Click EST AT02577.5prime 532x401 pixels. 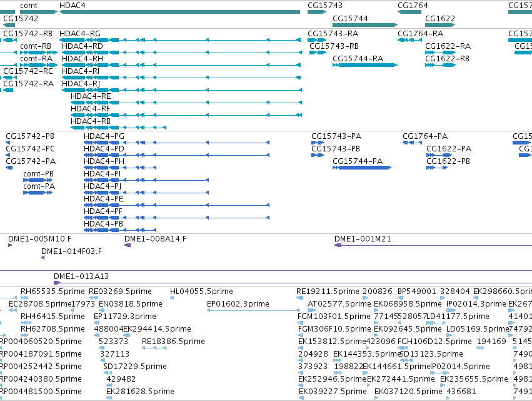tap(339, 304)
